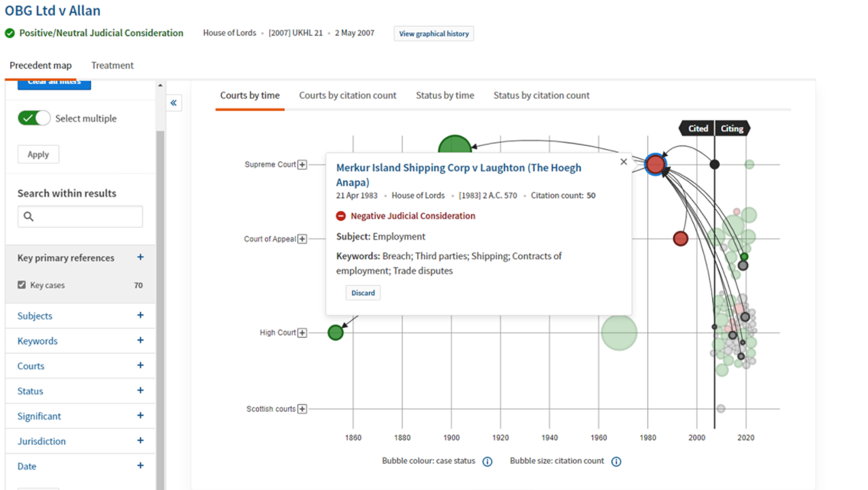Click the bubble colour info icon

point(487,461)
